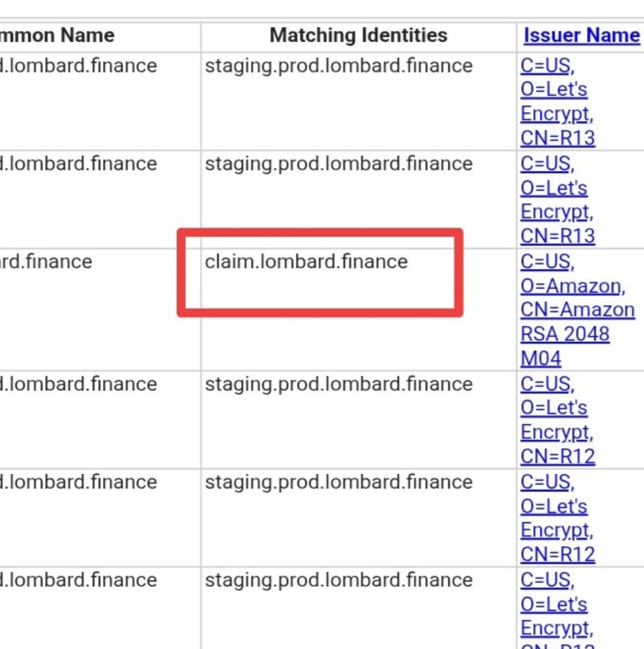Select the bottom row's staging.prod.lombard.finance identity
Viewport: 644px width, 649px height.
tap(338, 580)
